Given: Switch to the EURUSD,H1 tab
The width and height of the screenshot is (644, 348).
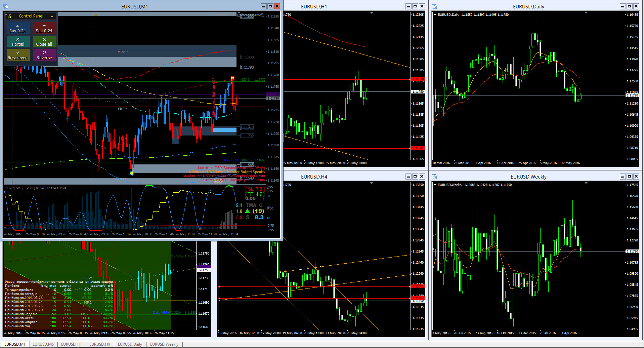Looking at the screenshot, I should [x=71, y=344].
